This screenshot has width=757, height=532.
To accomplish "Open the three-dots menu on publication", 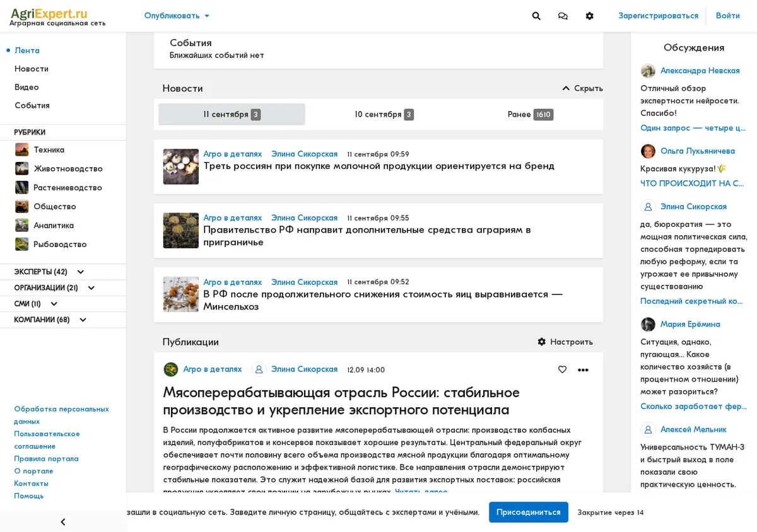I will pos(583,369).
